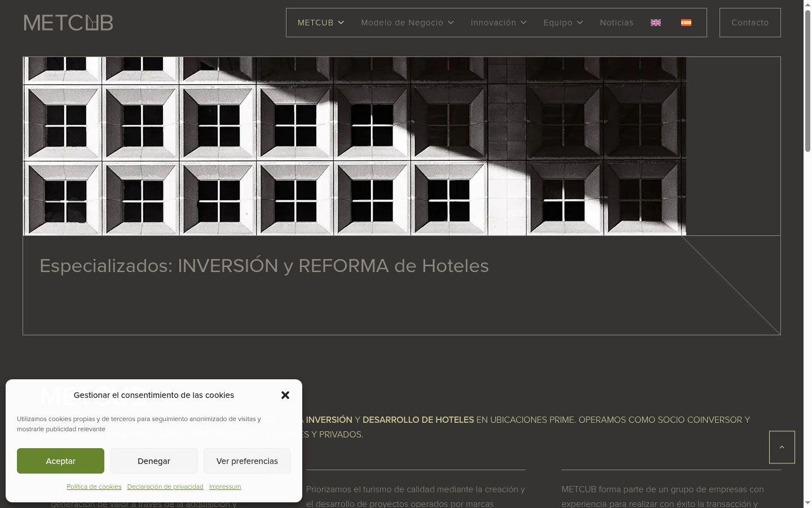Click the paragraph starting 'Priorizamos el turismo de calidad'
Viewport: 812px width, 508px height.
[416, 496]
